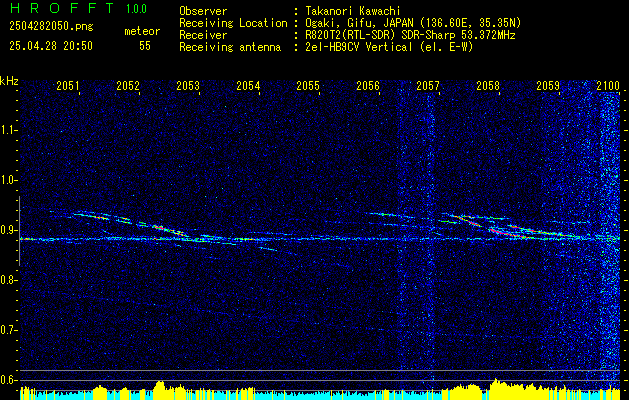Click the Receiver label
The image size is (629, 400).
pos(203,35)
